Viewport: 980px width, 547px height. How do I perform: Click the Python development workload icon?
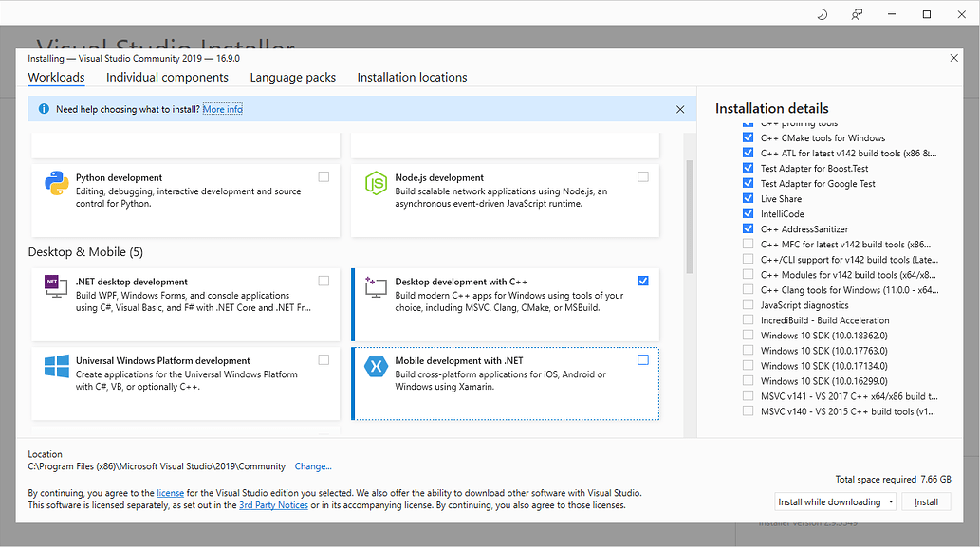pyautogui.click(x=56, y=184)
